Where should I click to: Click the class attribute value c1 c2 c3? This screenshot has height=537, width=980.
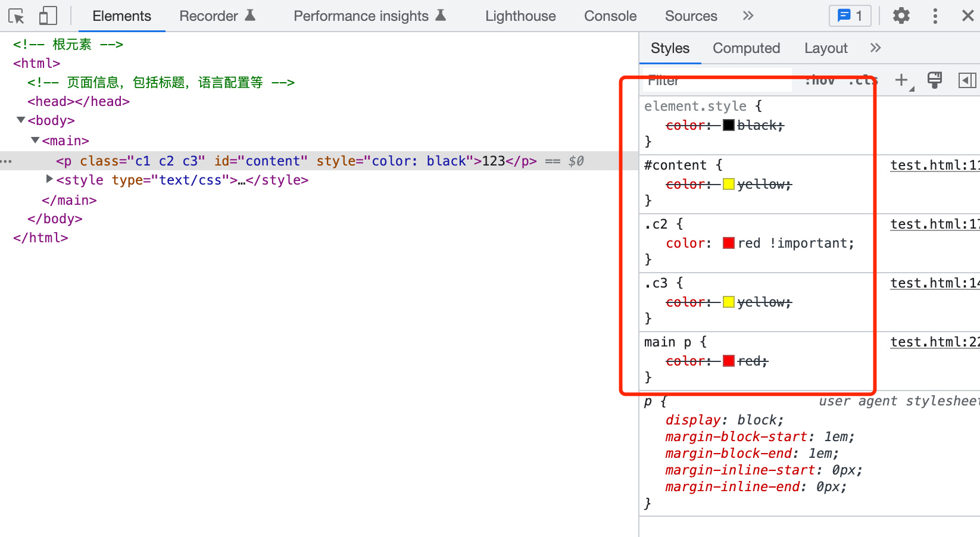(x=166, y=161)
